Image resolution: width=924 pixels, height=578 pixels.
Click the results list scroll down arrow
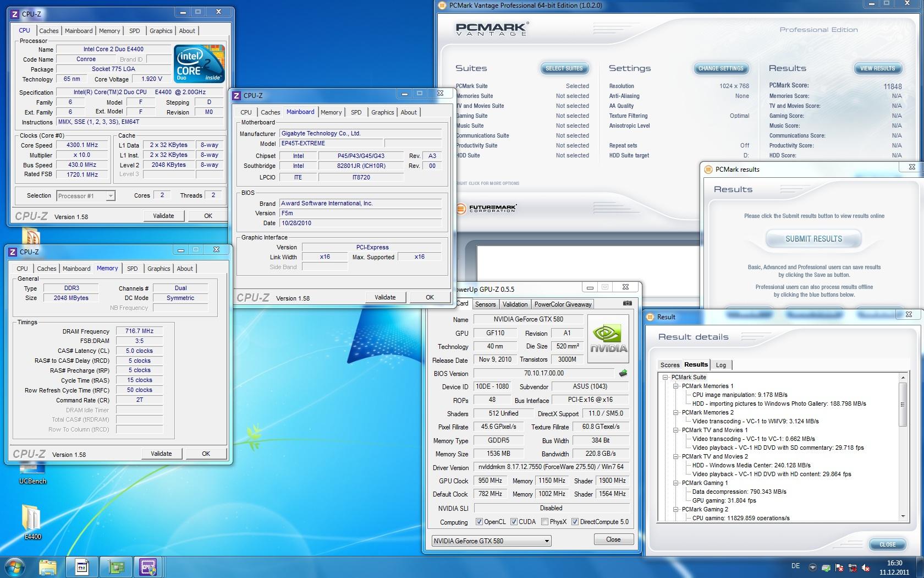coord(903,516)
